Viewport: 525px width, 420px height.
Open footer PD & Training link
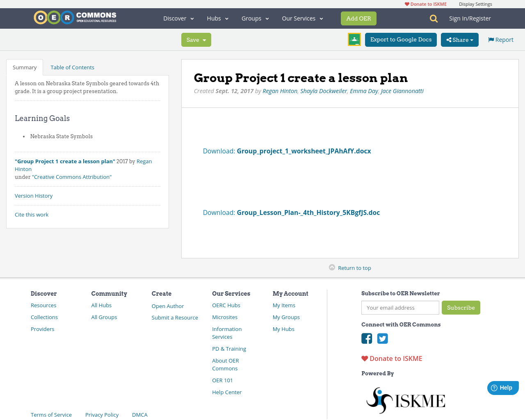pyautogui.click(x=229, y=349)
